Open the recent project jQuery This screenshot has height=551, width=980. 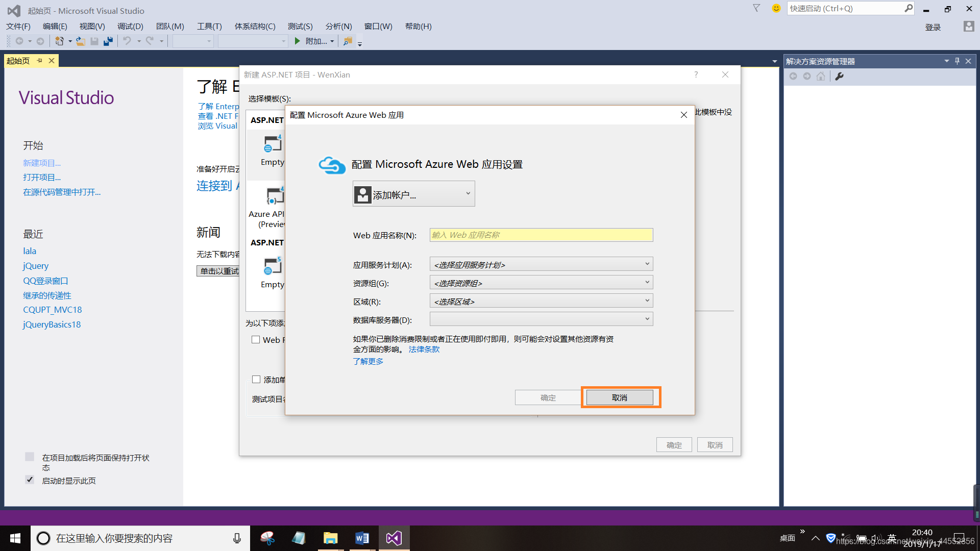(36, 266)
